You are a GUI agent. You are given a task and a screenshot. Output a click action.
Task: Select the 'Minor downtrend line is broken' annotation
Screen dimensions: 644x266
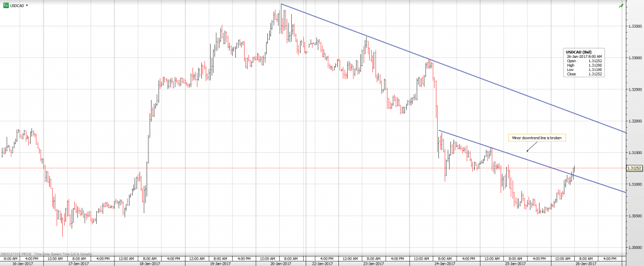(x=533, y=138)
